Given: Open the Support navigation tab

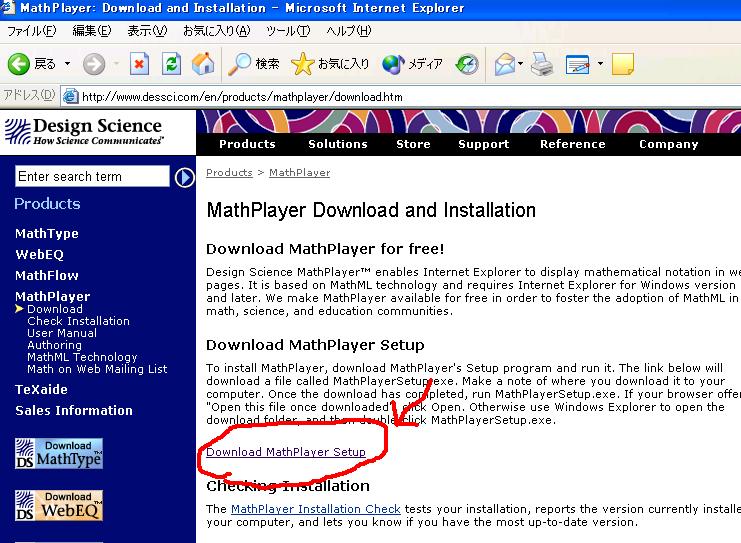Looking at the screenshot, I should tap(483, 144).
